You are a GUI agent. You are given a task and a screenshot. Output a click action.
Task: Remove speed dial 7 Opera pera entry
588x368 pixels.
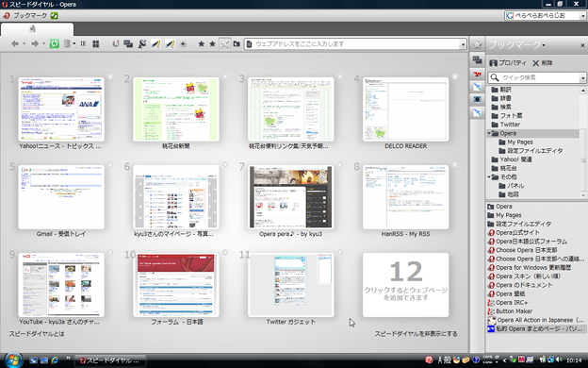[x=340, y=164]
